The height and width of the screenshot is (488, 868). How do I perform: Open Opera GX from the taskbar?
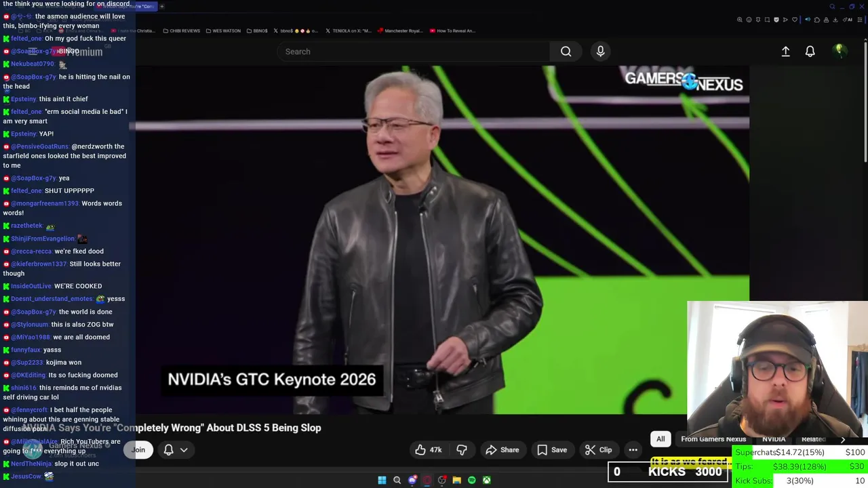click(427, 480)
